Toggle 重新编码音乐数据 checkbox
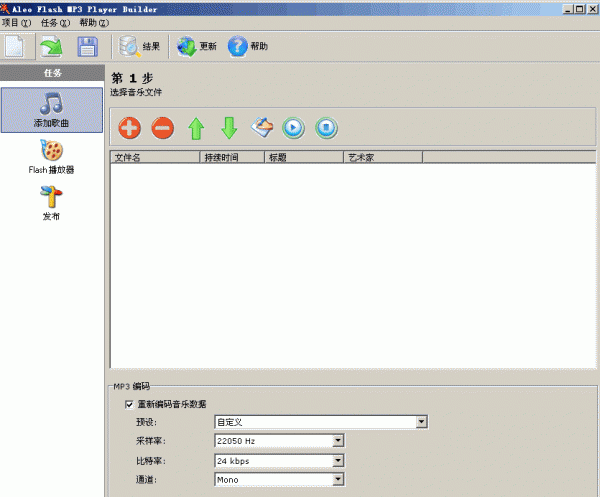 tap(129, 404)
